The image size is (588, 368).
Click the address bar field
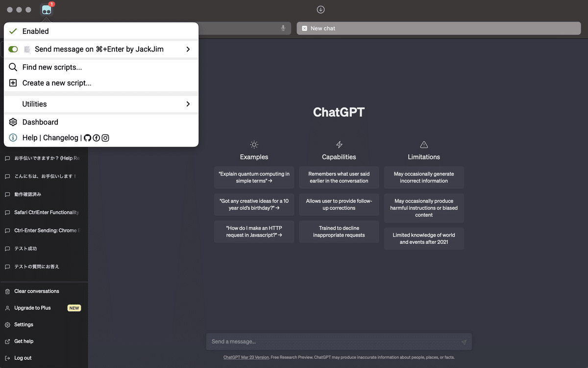pyautogui.click(x=245, y=28)
